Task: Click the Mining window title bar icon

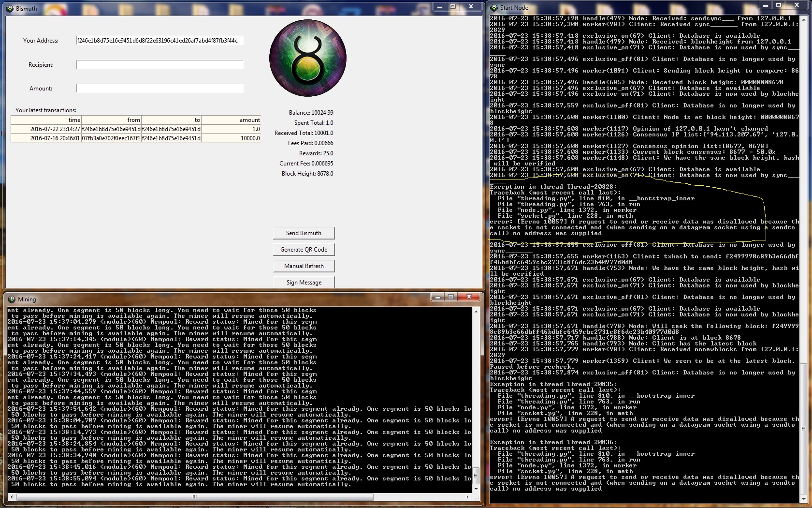Action: click(x=12, y=299)
